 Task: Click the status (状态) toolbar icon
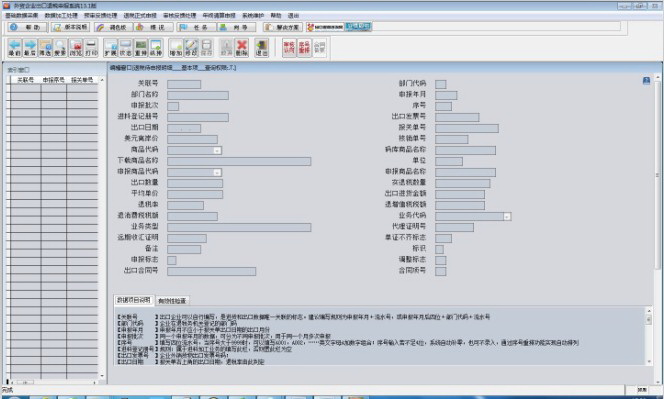pos(126,48)
